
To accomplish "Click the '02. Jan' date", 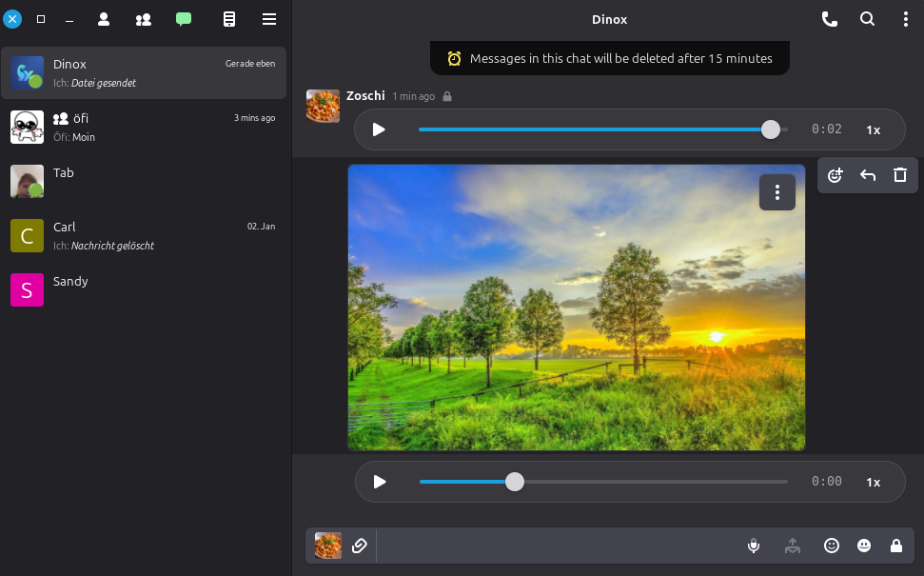I will click(x=261, y=227).
